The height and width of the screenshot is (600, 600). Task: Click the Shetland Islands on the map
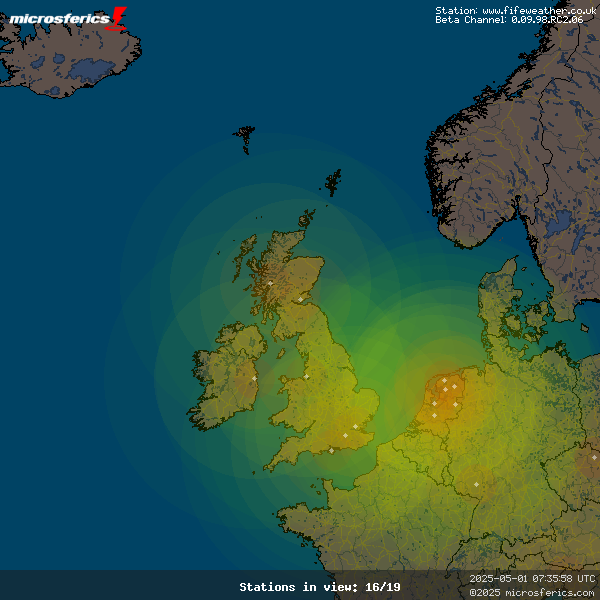click(x=333, y=183)
